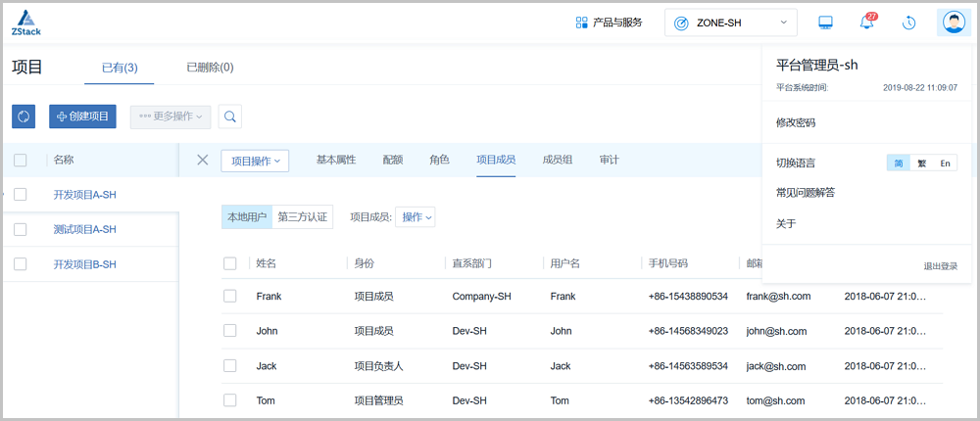Image resolution: width=980 pixels, height=421 pixels.
Task: Click the user avatar icon
Action: tap(953, 23)
